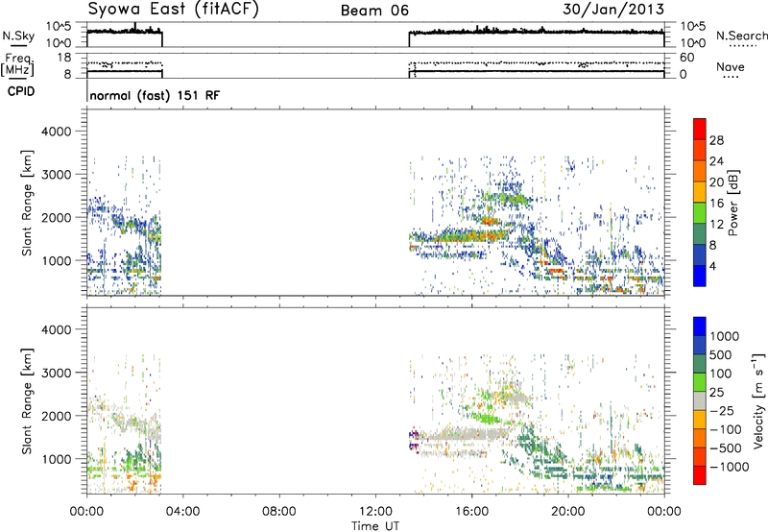768x532 pixels.
Task: Click the 'Slant Range [km]' label of power panel
Action: coord(27,203)
